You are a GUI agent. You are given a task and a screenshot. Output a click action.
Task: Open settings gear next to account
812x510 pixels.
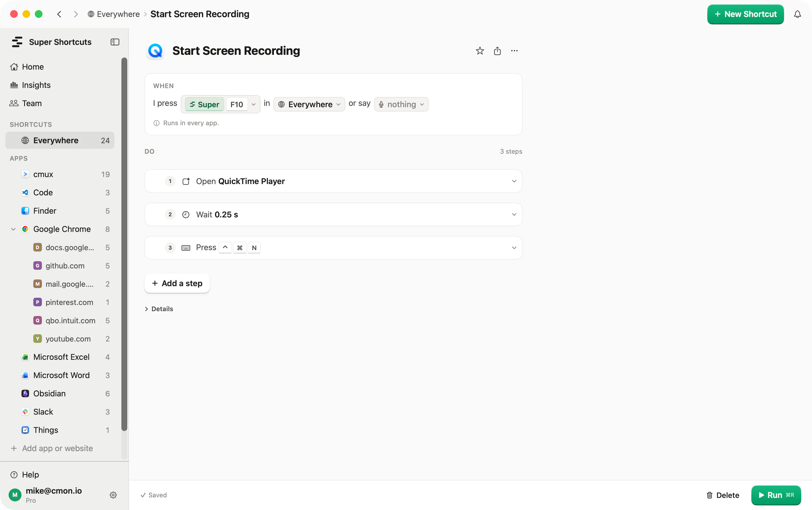113,495
